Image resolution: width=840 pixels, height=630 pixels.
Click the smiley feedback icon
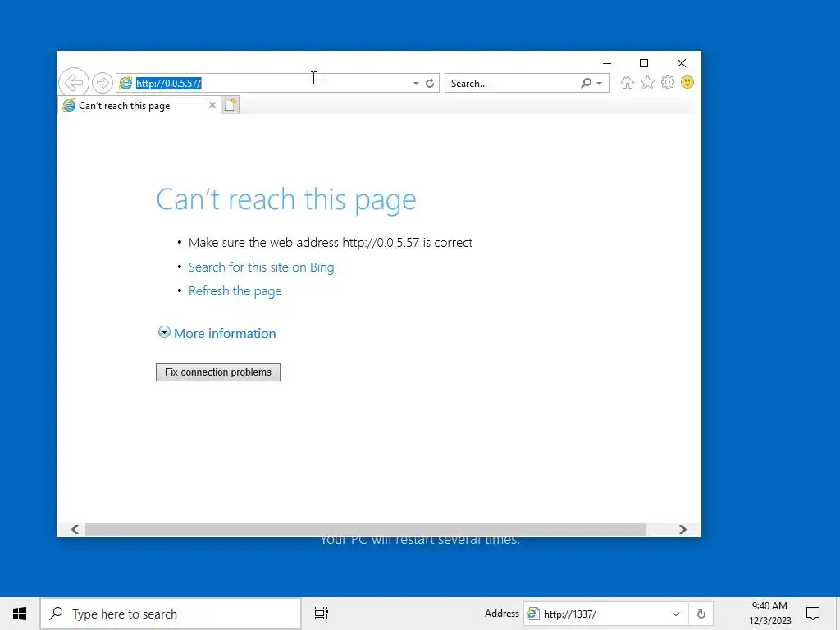click(687, 83)
